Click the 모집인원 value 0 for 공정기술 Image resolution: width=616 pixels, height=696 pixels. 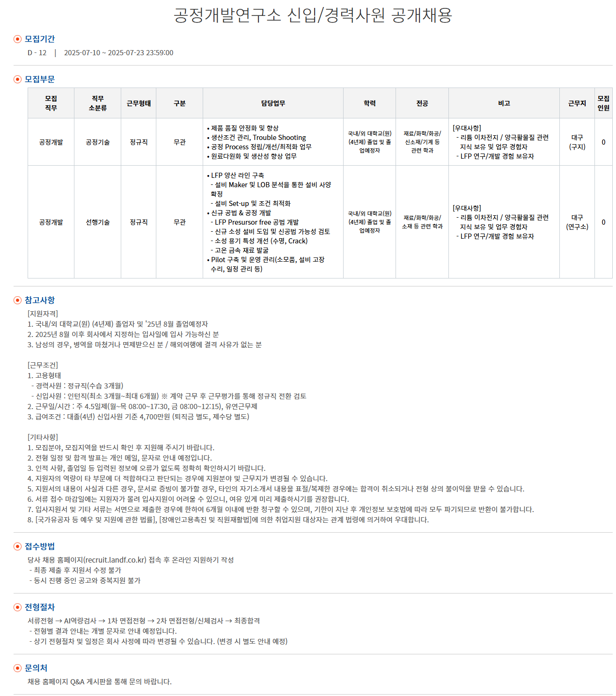click(604, 142)
